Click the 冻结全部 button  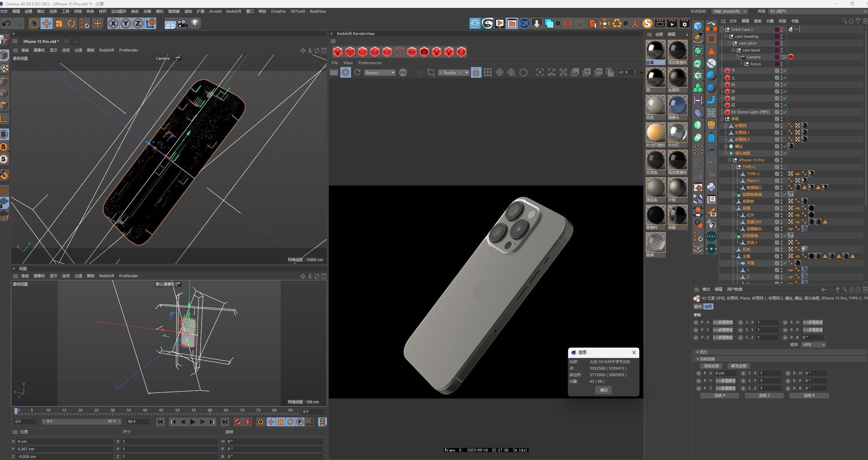(x=711, y=366)
